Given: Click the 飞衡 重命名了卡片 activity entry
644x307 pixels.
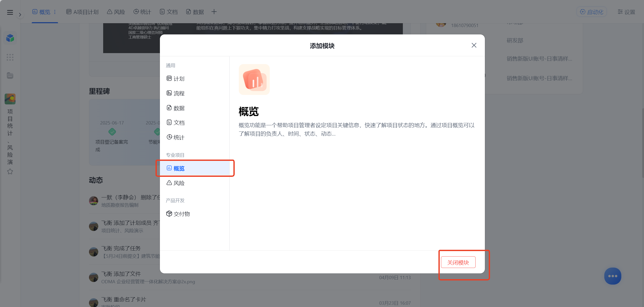Looking at the screenshot, I should tap(250, 299).
